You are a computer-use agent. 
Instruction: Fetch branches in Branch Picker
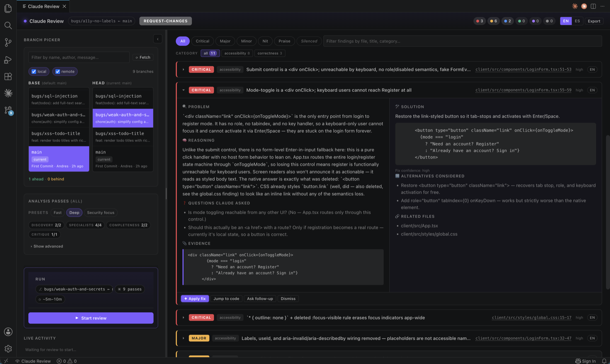point(143,57)
